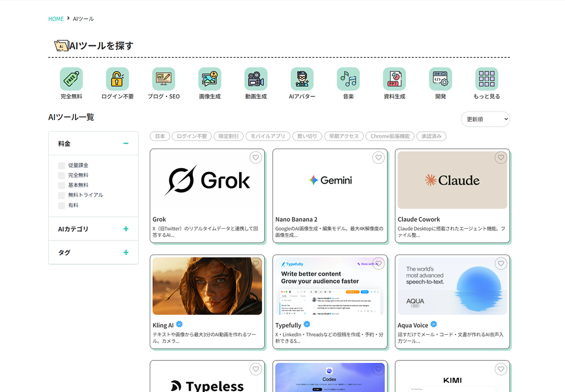Click Kling AI verified badge

tap(179, 324)
